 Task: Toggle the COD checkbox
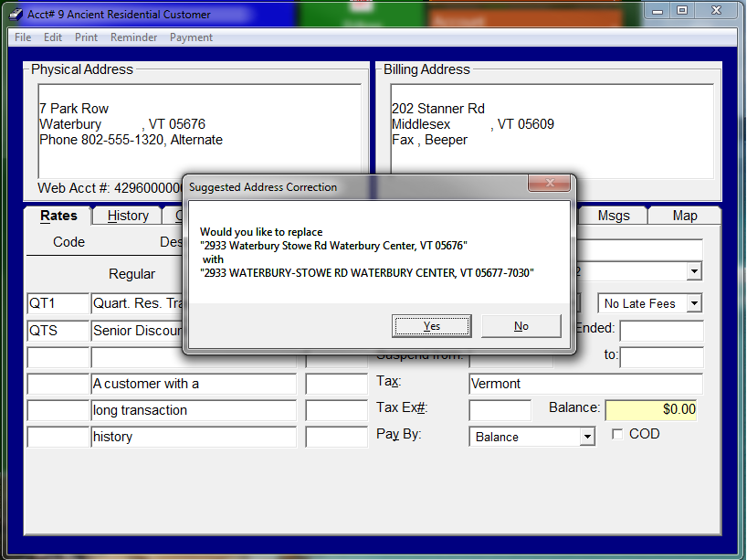click(x=617, y=435)
